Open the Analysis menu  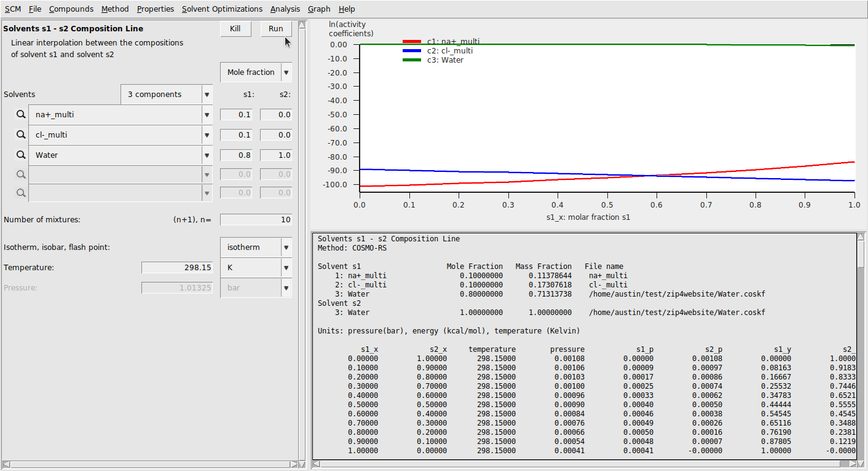point(285,9)
